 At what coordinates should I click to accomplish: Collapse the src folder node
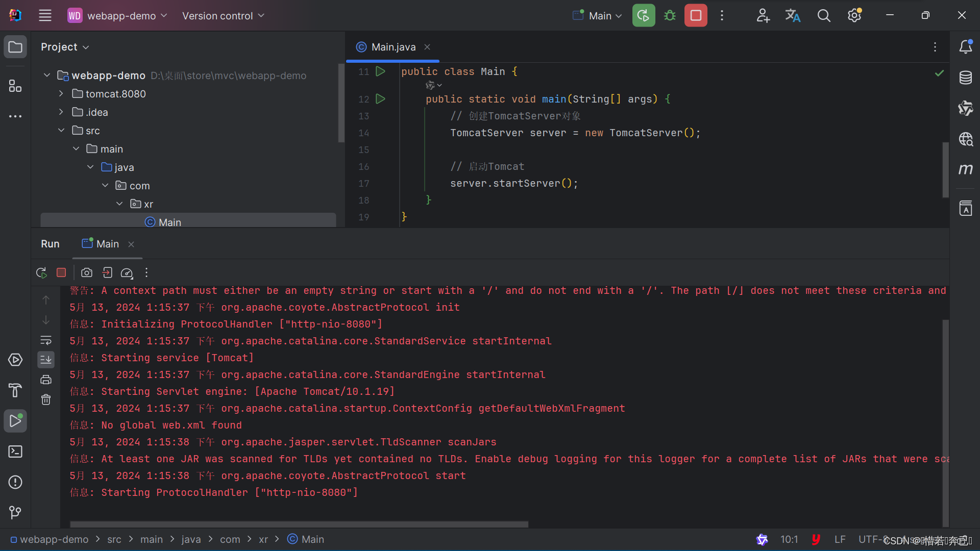coord(61,131)
